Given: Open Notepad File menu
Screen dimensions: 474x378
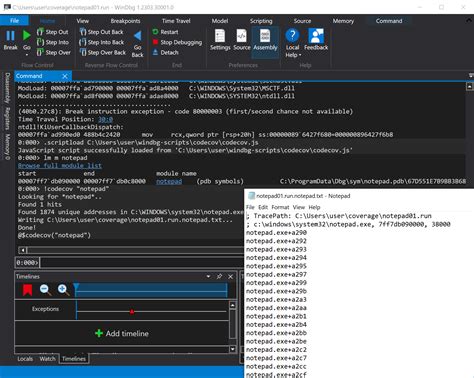Looking at the screenshot, I should pos(250,207).
